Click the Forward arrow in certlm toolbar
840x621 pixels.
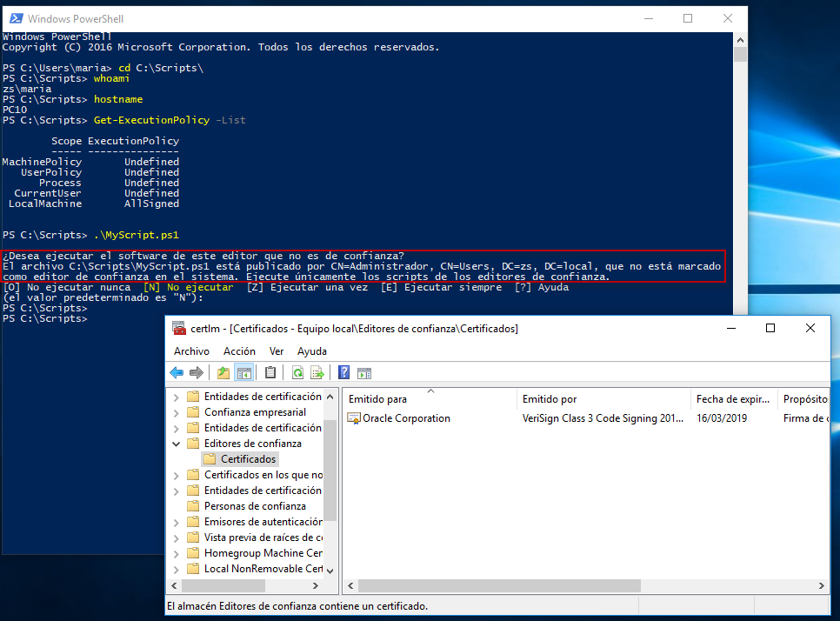click(x=197, y=372)
